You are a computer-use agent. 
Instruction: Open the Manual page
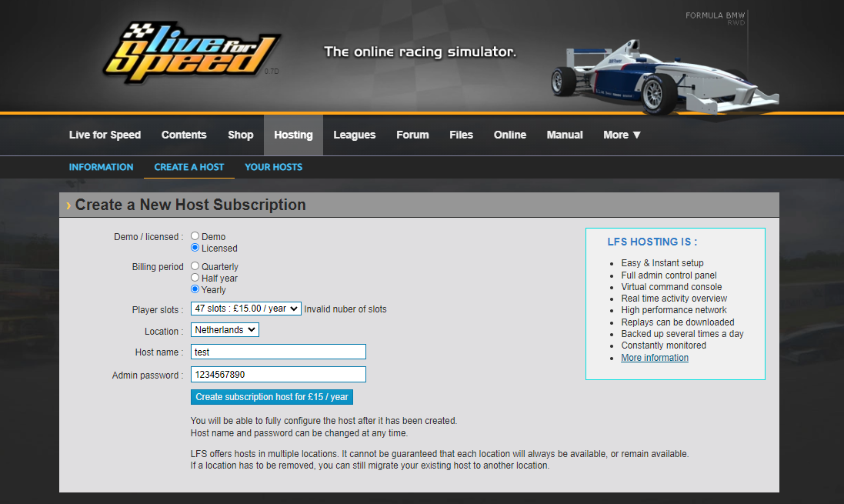(x=565, y=135)
